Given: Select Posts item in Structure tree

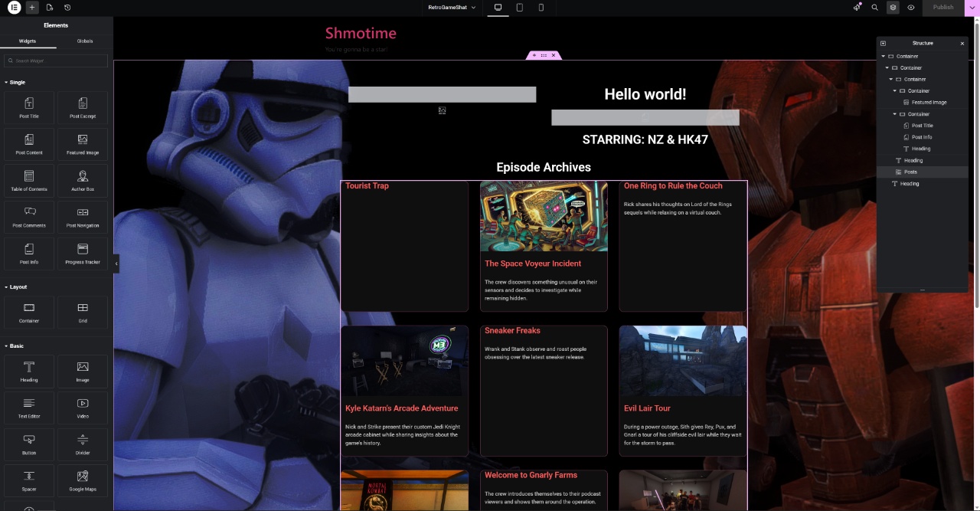Looking at the screenshot, I should click(910, 172).
